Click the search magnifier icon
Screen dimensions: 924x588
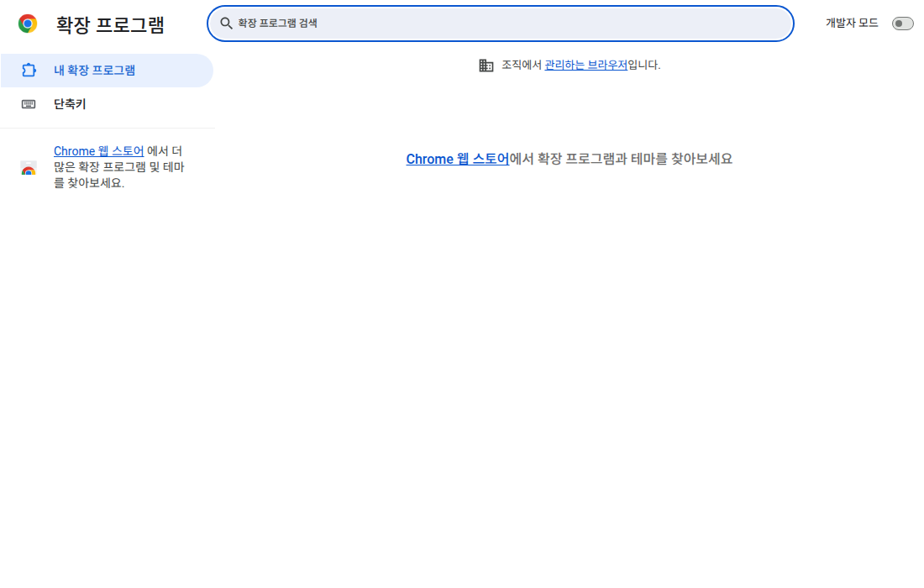tap(226, 24)
